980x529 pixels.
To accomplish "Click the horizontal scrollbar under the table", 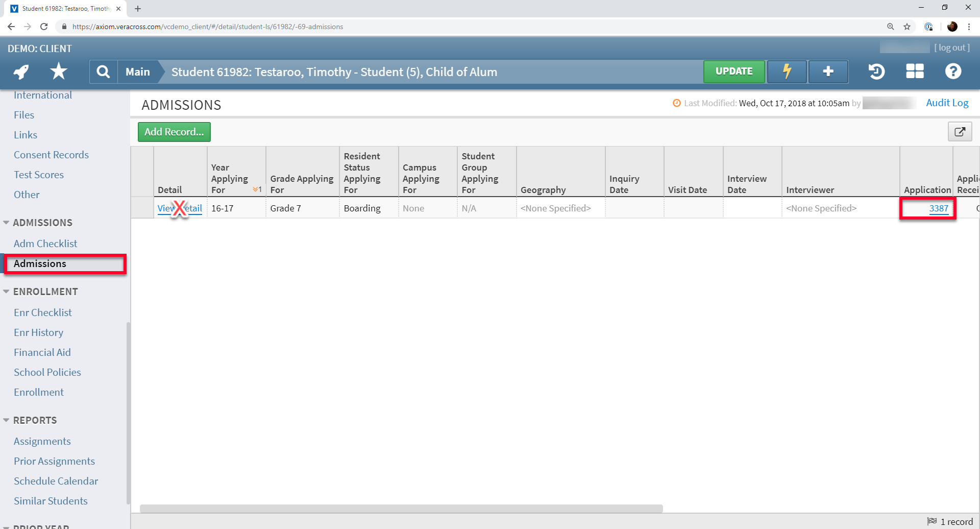I will tap(401, 509).
